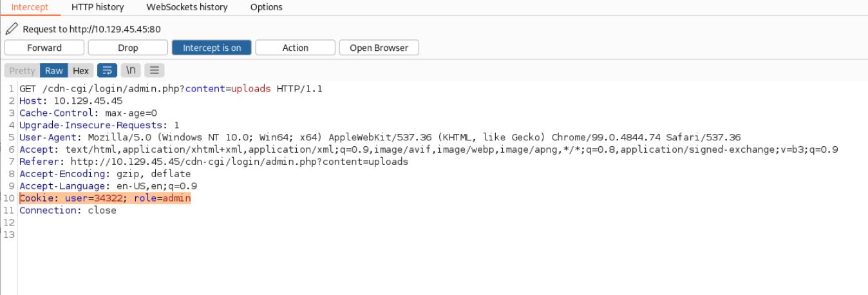Switch to Pretty view

23,71
